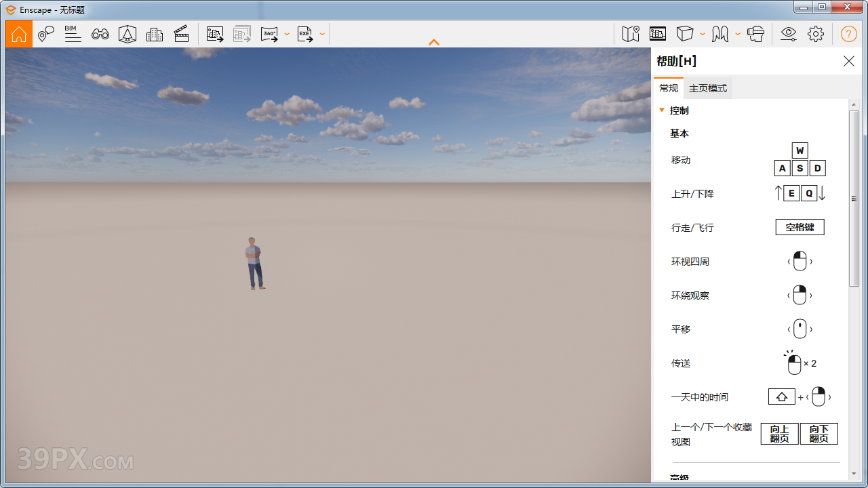Take a screenshot with the capture icon

[x=215, y=33]
